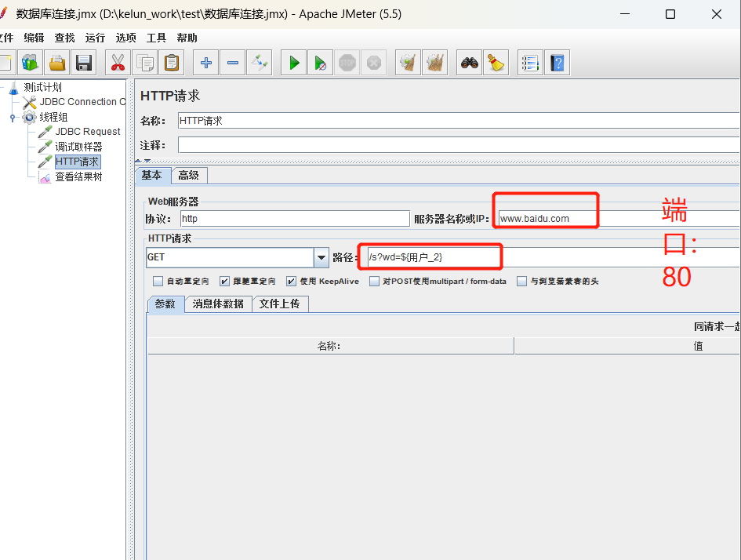The width and height of the screenshot is (741, 560).
Task: Open the 编辑 menu
Action: coord(34,38)
